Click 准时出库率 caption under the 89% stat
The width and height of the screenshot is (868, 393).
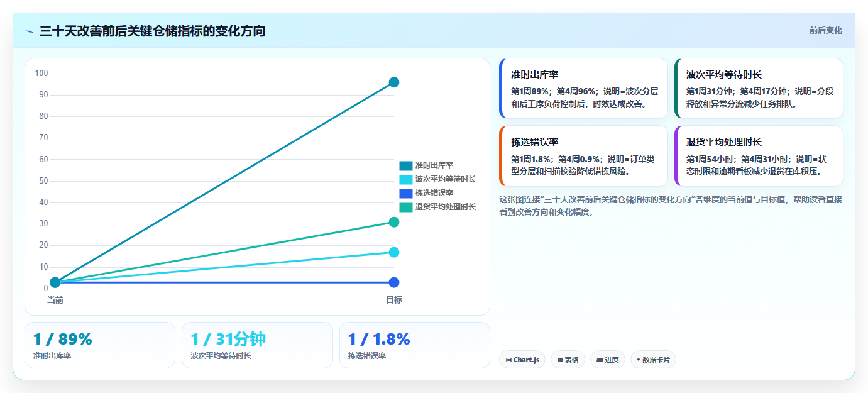click(x=52, y=356)
